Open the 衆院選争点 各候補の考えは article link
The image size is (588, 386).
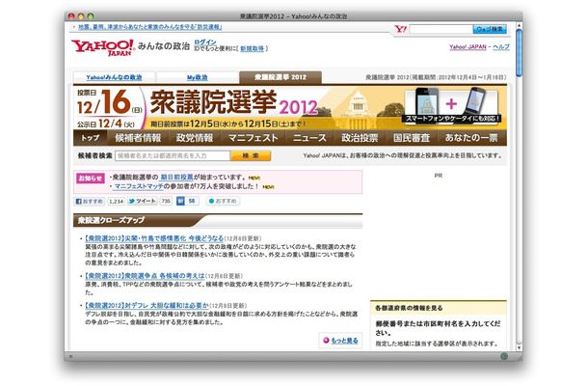tap(145, 276)
